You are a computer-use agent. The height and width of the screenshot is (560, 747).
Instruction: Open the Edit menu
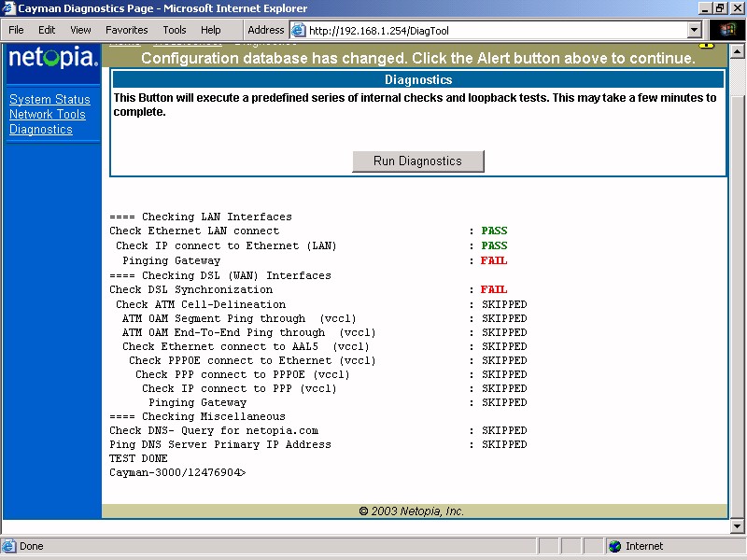(x=47, y=30)
